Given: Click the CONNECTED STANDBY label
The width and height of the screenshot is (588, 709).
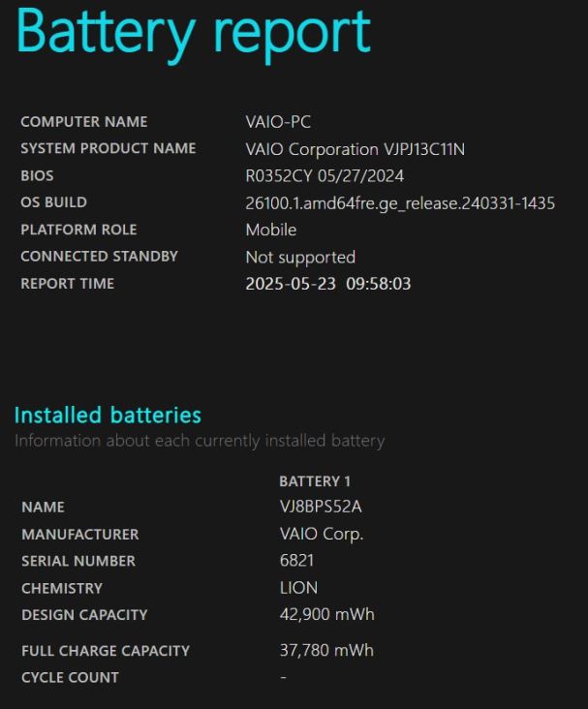Looking at the screenshot, I should click(100, 257).
